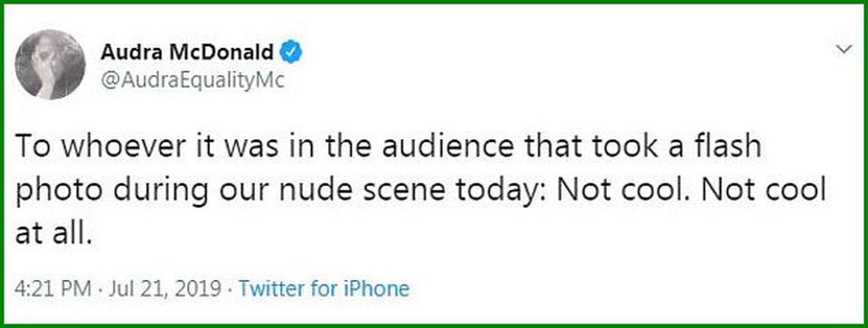Screen dimensions: 868x328
Task: Click the 4:21 PM timestamp
Action: click(x=53, y=289)
